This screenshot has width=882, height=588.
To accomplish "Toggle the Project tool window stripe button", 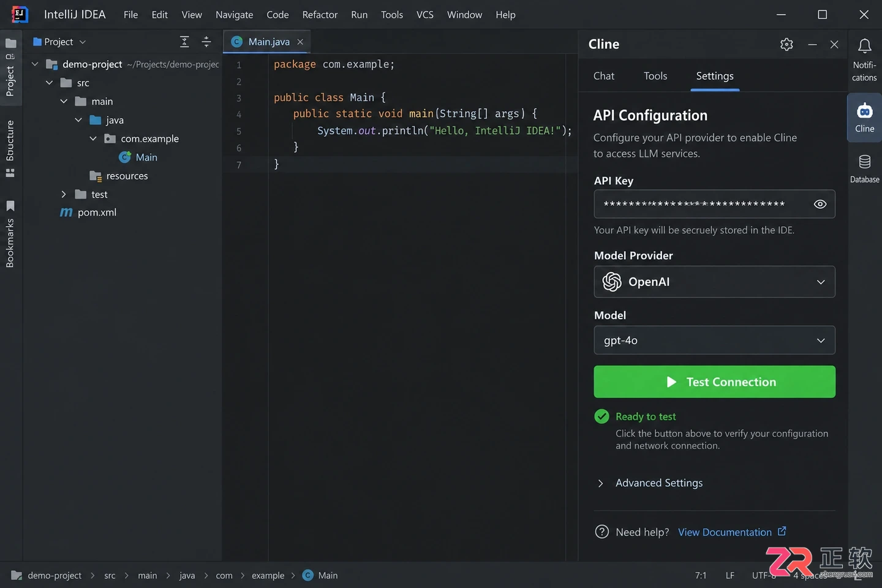I will (10, 67).
